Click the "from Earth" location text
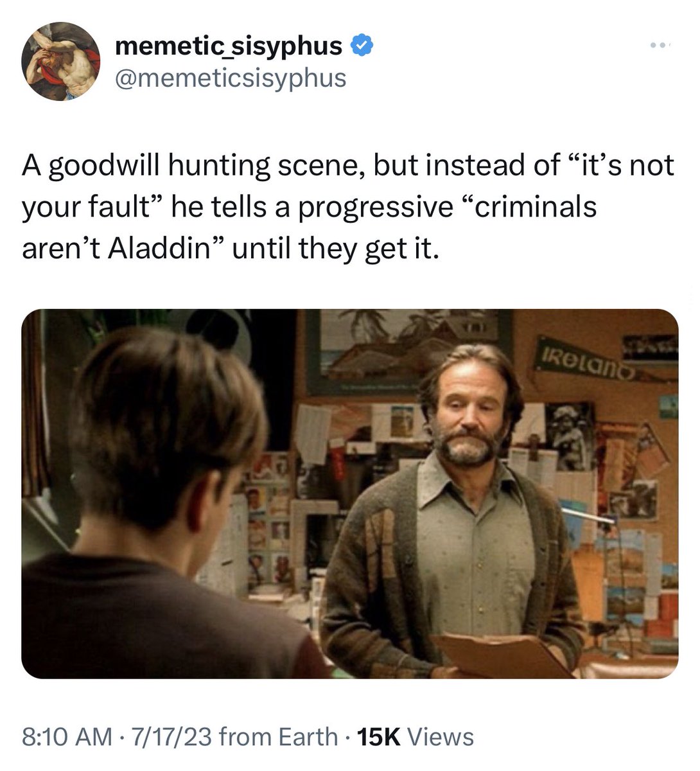The width and height of the screenshot is (700, 771). click(x=278, y=736)
